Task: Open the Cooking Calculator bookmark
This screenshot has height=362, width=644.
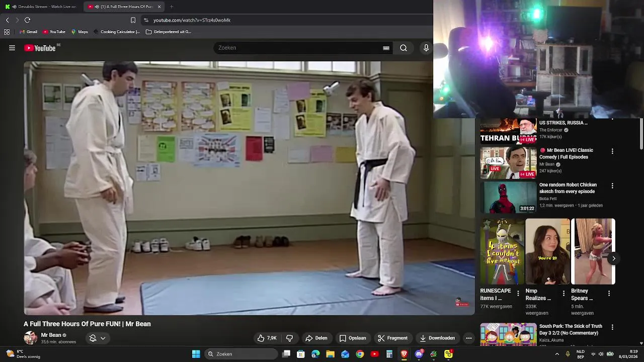Action: (116, 32)
